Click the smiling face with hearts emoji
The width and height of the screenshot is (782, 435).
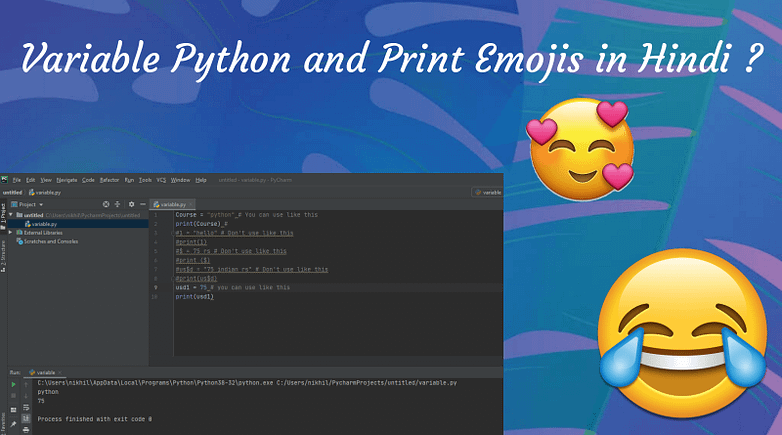pyautogui.click(x=581, y=149)
